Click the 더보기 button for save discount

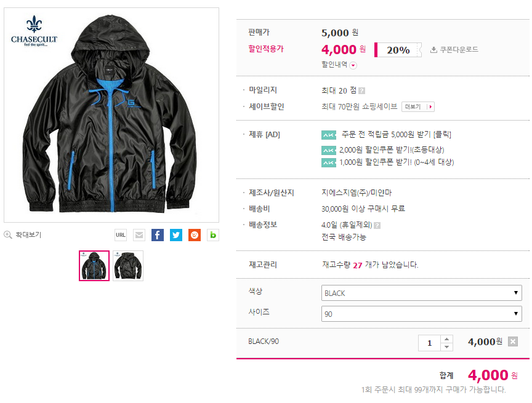(417, 107)
